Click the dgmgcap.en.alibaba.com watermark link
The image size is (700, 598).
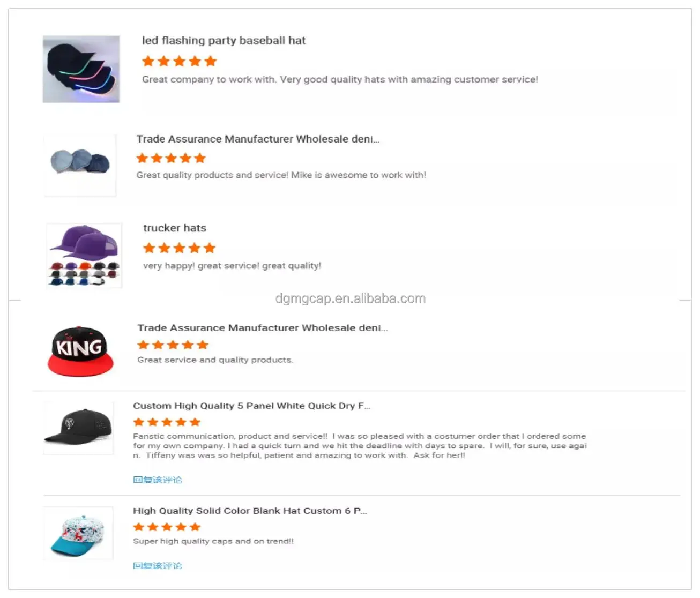tap(350, 298)
